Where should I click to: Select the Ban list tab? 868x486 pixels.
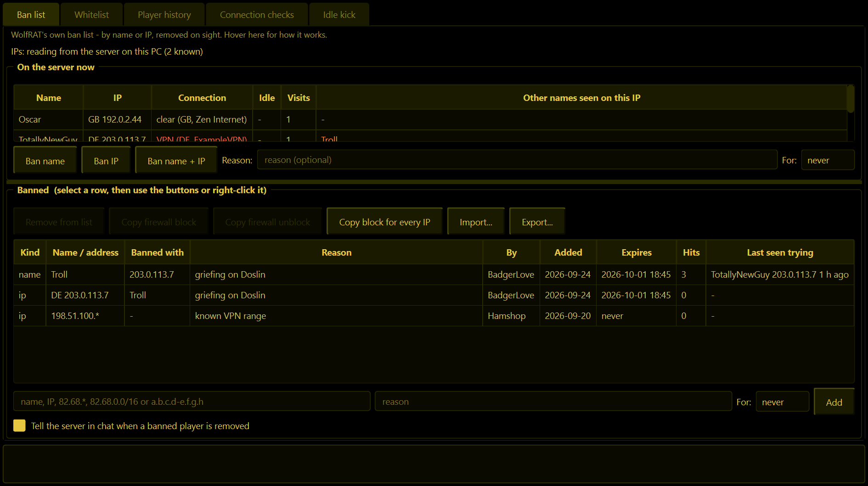[31, 15]
